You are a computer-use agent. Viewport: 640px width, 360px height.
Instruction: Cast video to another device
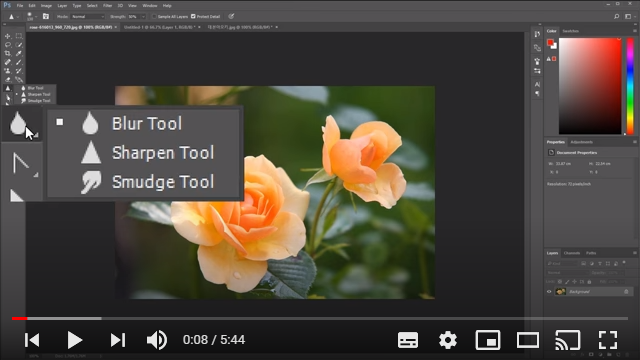click(568, 340)
